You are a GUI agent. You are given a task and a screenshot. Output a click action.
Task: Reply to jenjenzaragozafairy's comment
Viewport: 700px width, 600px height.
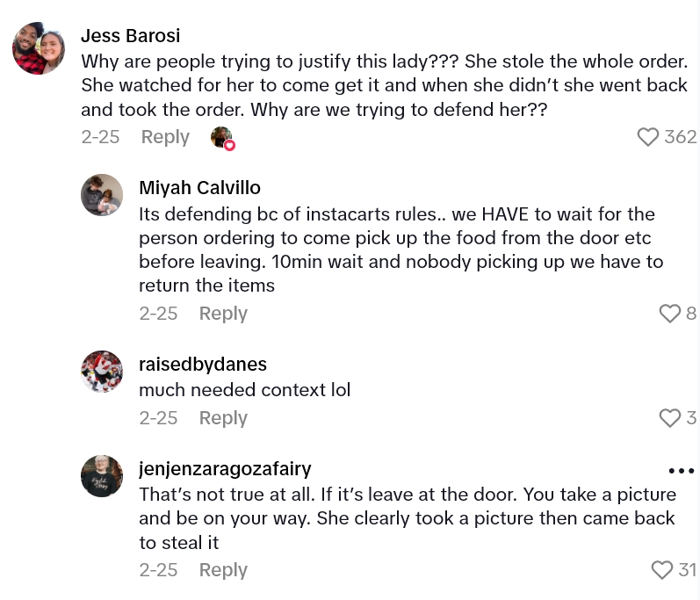tap(223, 570)
